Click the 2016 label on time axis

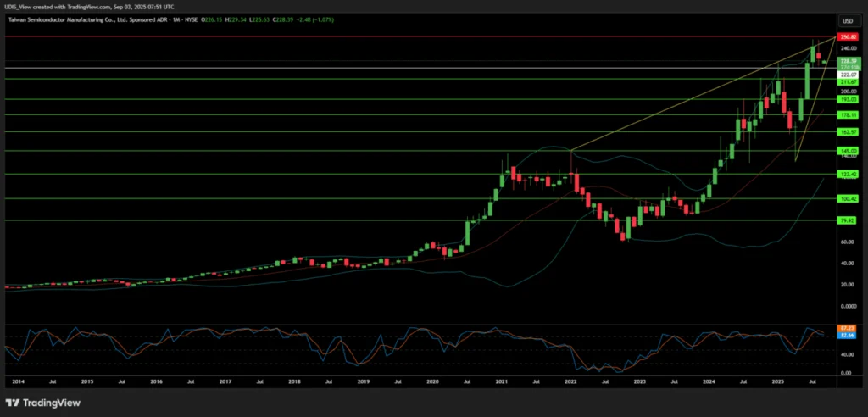coord(156,382)
